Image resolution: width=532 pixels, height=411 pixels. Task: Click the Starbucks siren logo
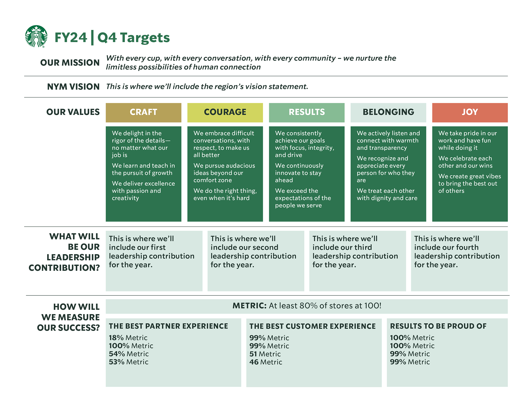pos(36,36)
